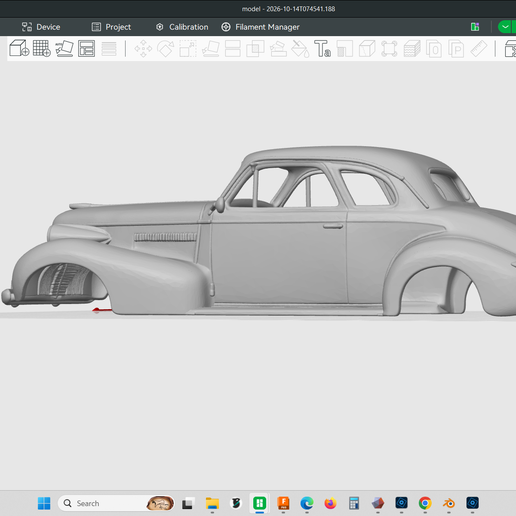516x516 pixels.
Task: Select the Color painting bucket tool
Action: coord(300,49)
